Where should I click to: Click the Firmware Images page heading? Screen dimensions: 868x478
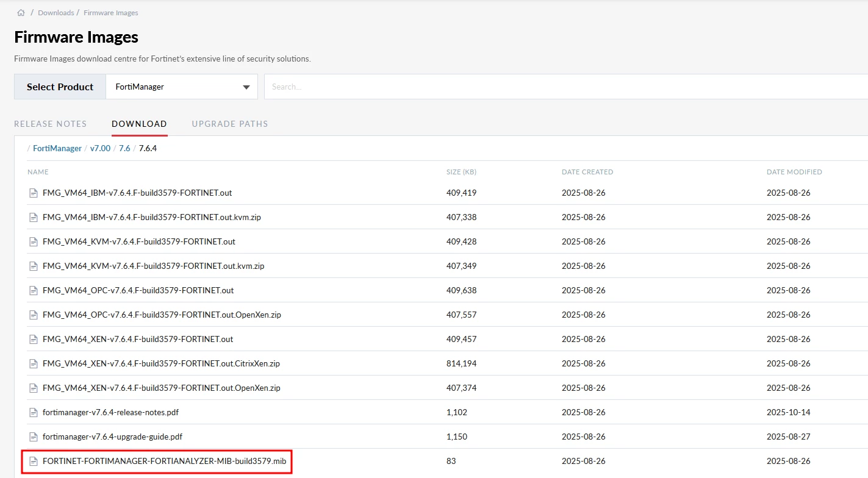tap(76, 37)
